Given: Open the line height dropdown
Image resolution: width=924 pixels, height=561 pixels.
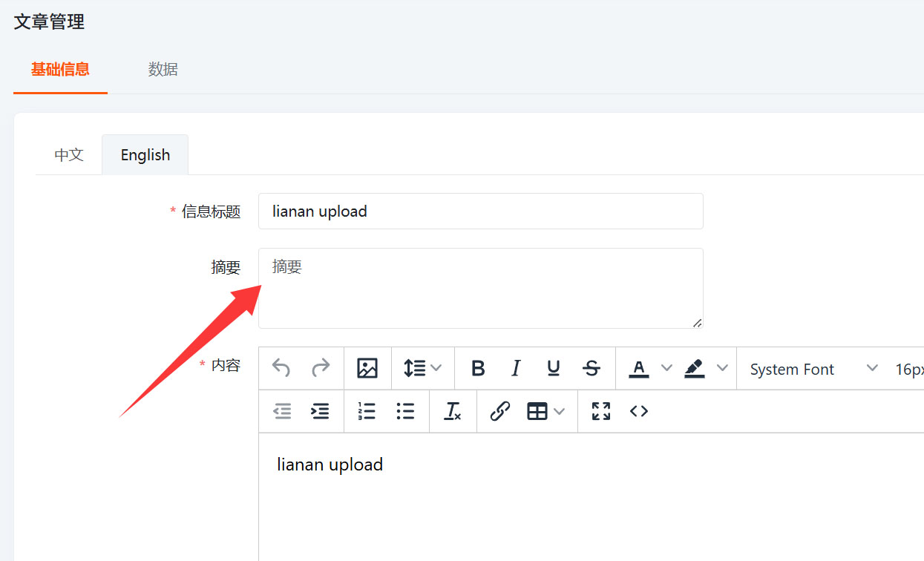Looking at the screenshot, I should coord(423,368).
